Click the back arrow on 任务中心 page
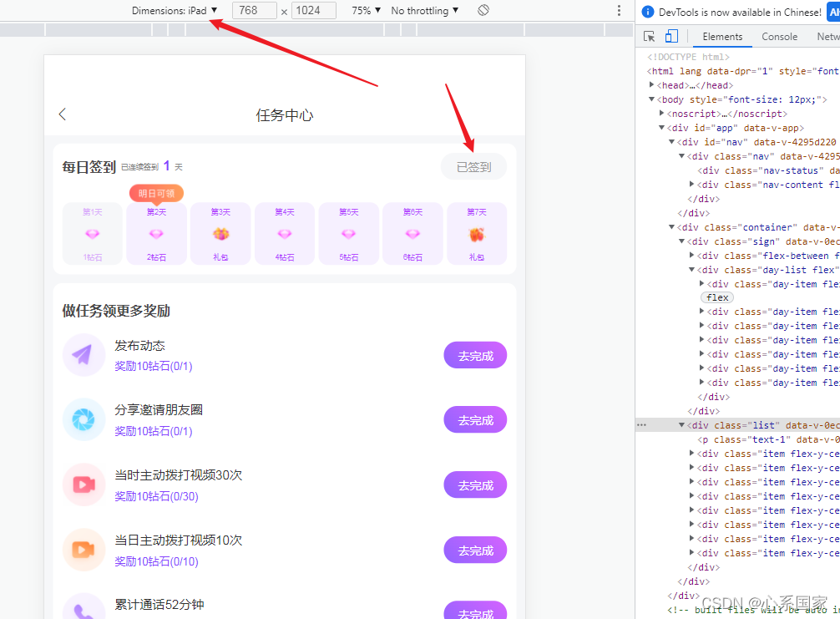The height and width of the screenshot is (619, 840). click(x=63, y=114)
